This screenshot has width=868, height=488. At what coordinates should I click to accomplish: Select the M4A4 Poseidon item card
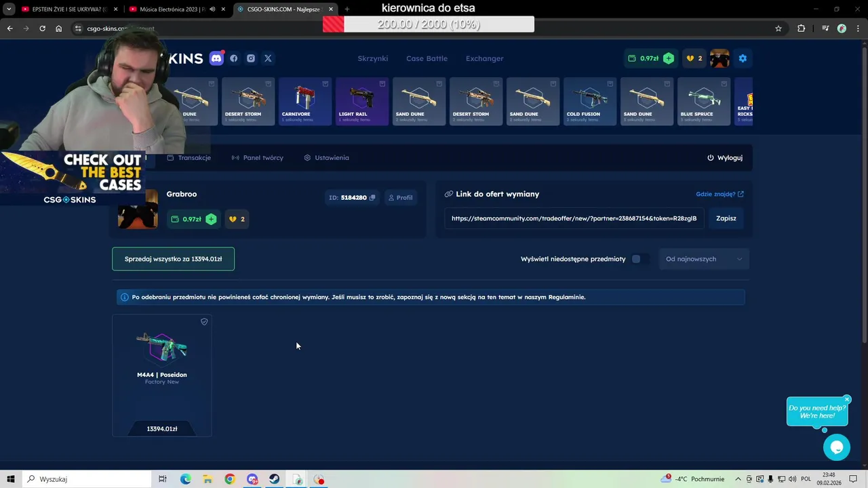(162, 375)
